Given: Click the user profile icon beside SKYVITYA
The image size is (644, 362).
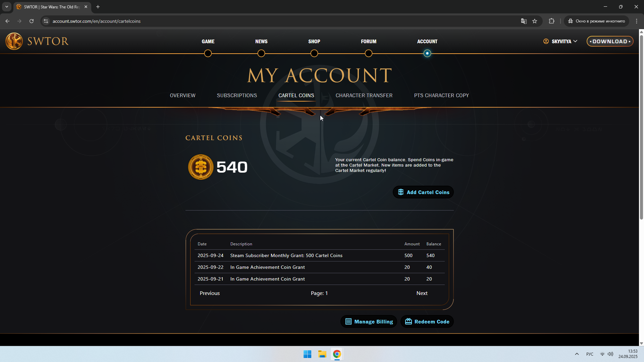Looking at the screenshot, I should click(546, 41).
